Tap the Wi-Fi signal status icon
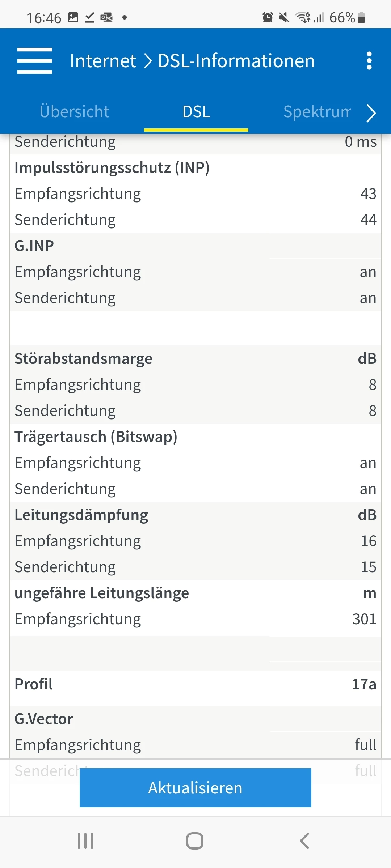The height and width of the screenshot is (868, 391). point(303,17)
